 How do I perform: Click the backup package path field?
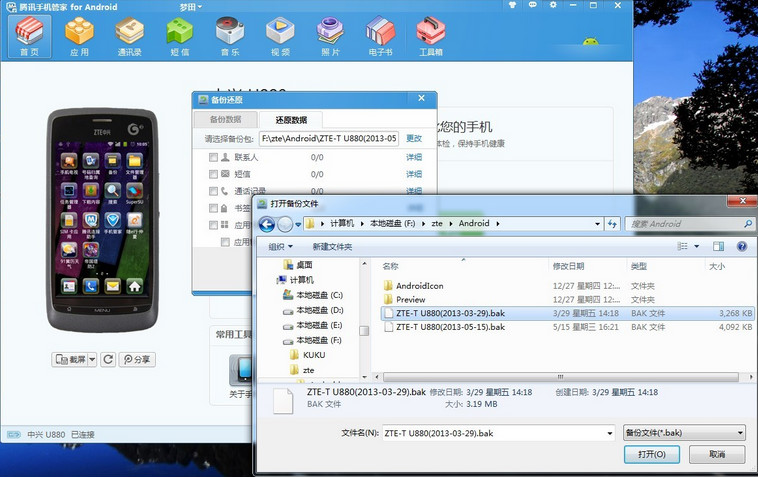329,139
